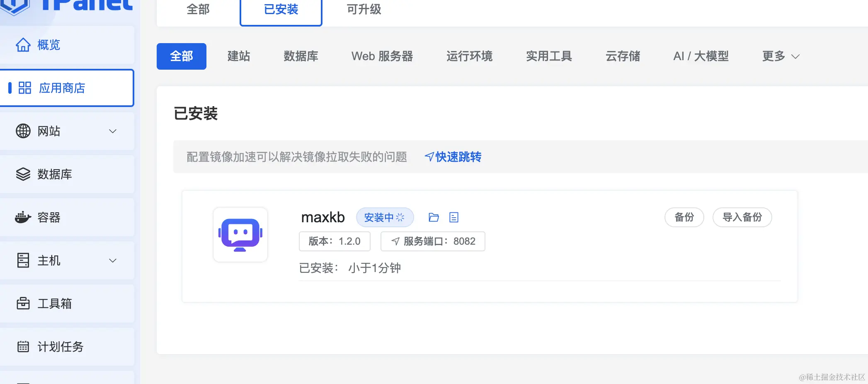Select the blue 全部 category filter

182,56
